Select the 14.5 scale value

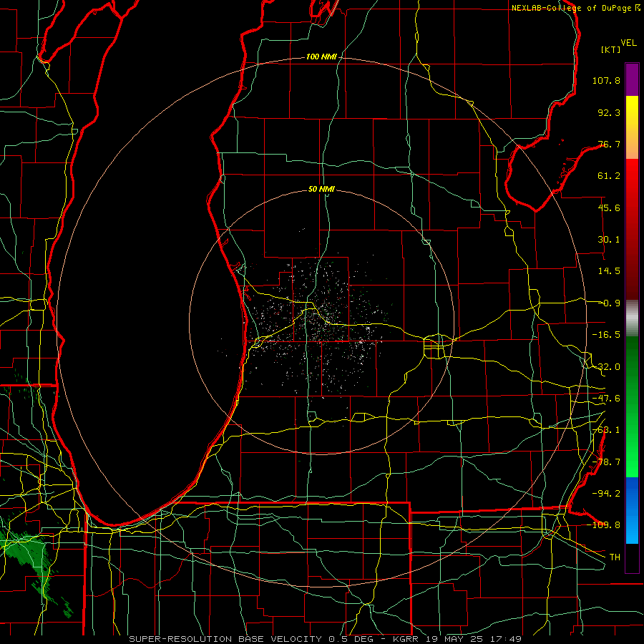[x=609, y=271]
